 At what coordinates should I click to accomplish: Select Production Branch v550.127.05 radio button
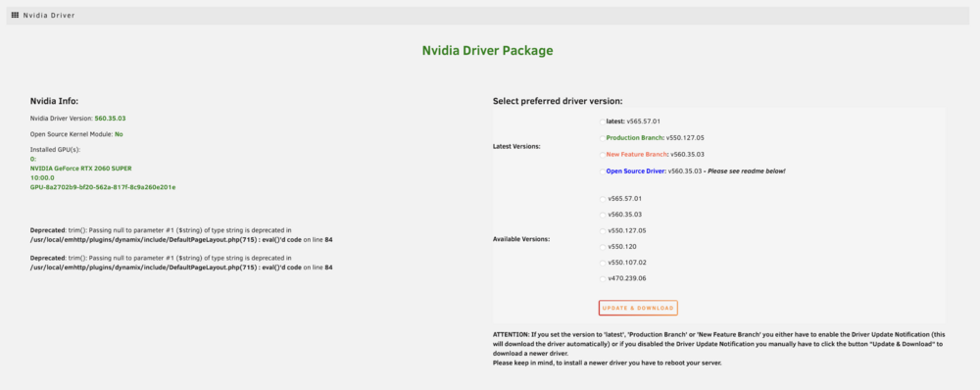click(603, 138)
